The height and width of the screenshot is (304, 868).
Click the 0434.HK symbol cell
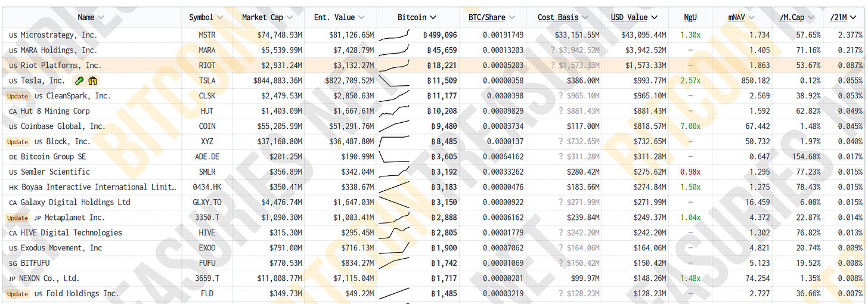(207, 187)
